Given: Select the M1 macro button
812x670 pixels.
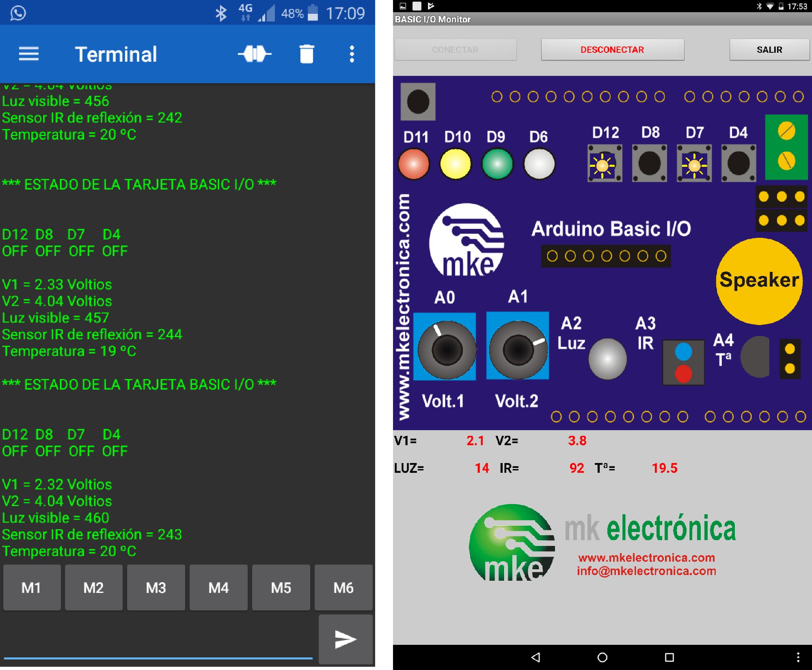Looking at the screenshot, I should [x=32, y=587].
